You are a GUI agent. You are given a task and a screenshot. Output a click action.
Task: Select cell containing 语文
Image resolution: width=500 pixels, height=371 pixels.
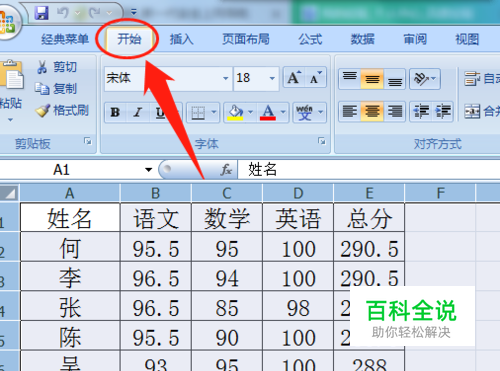(x=156, y=218)
